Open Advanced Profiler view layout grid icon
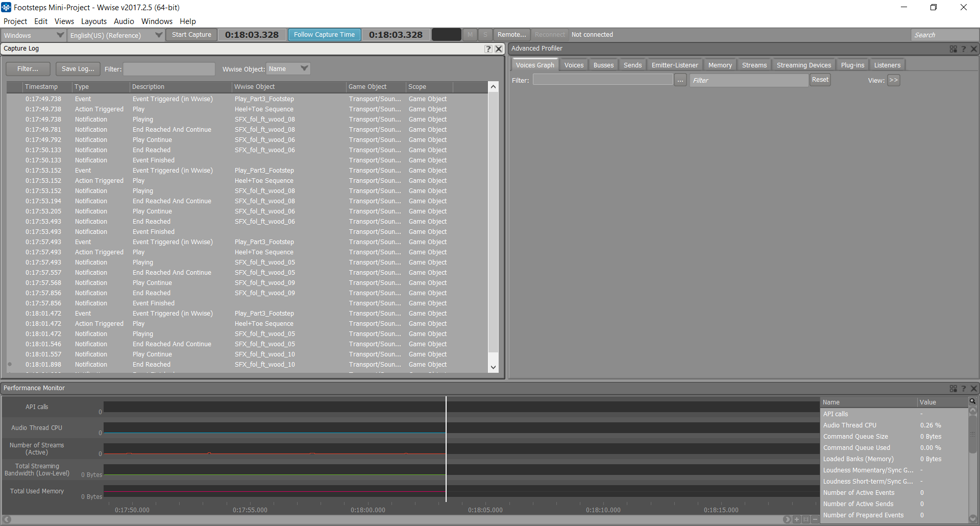Image resolution: width=980 pixels, height=526 pixels. tap(953, 49)
